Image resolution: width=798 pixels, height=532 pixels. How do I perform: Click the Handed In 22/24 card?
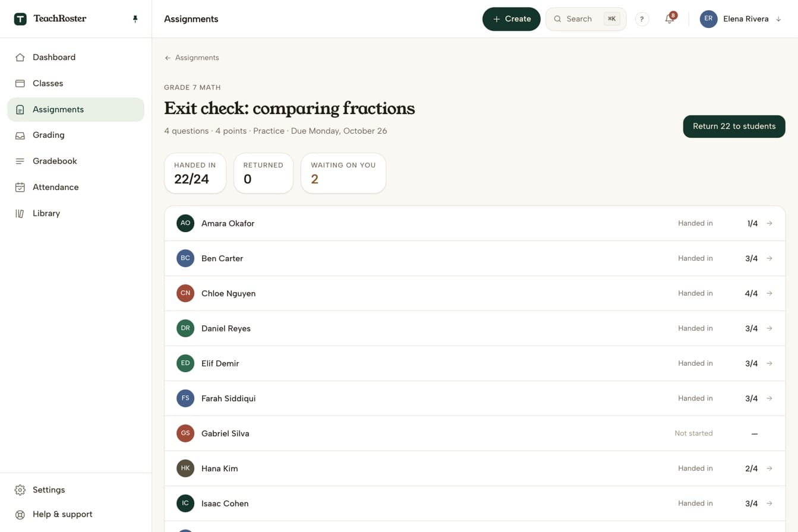(195, 173)
